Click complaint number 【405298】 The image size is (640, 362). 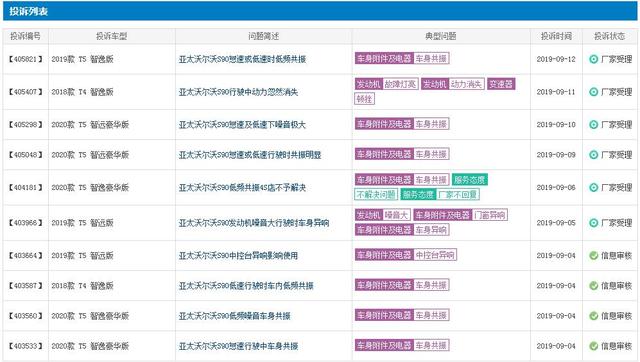[25, 124]
